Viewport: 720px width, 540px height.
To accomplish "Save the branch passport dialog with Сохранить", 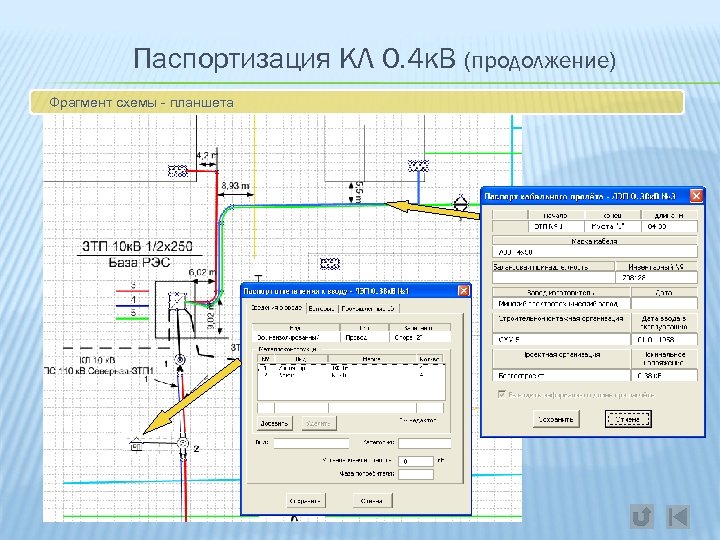I will point(306,501).
